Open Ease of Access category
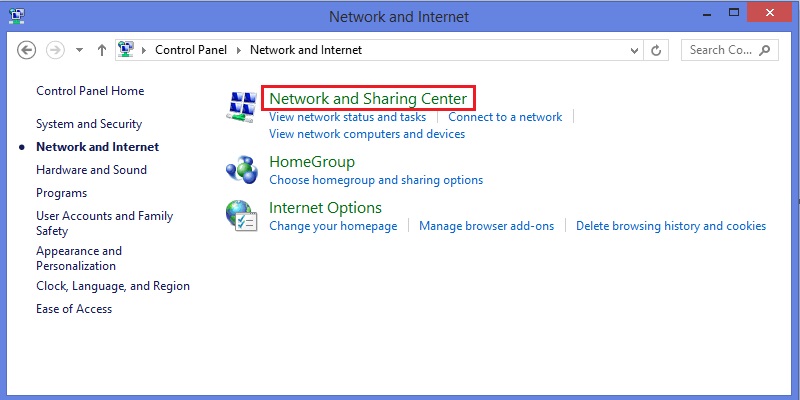Viewport: 800px width, 400px height. coord(74,309)
